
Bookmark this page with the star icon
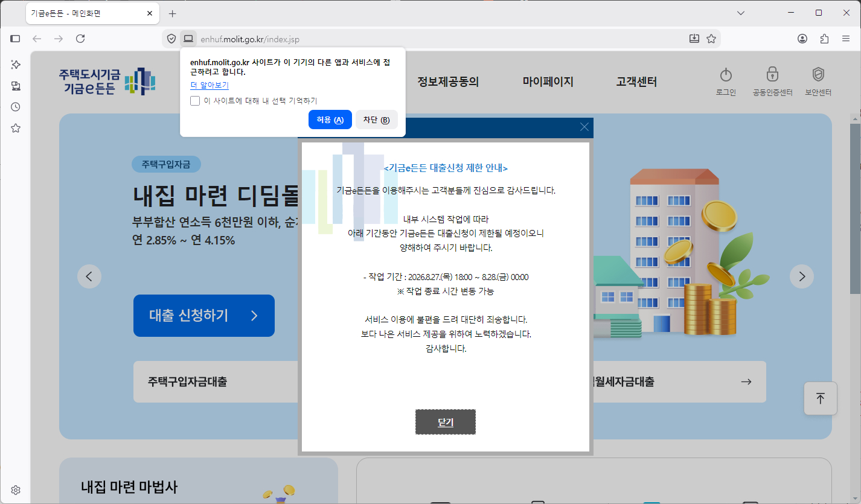[x=711, y=39]
